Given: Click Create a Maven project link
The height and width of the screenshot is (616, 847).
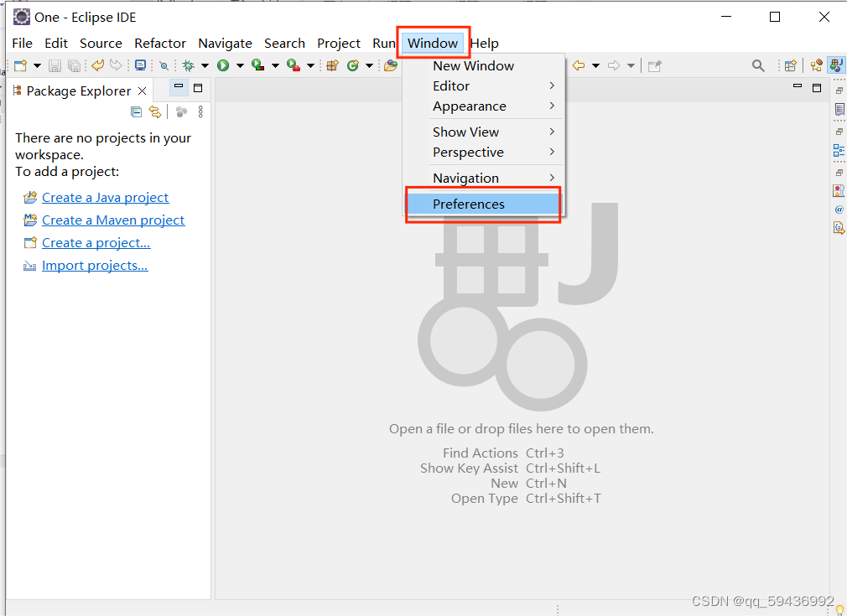Looking at the screenshot, I should click(113, 220).
